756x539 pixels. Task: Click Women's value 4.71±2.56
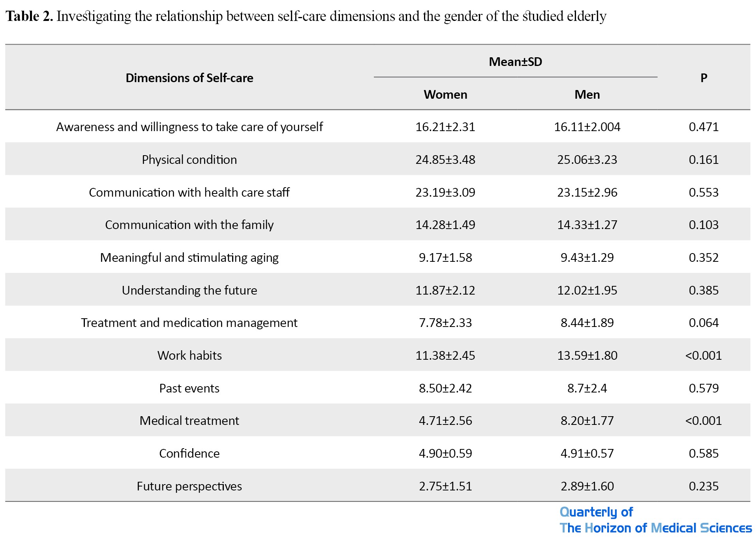(445, 421)
